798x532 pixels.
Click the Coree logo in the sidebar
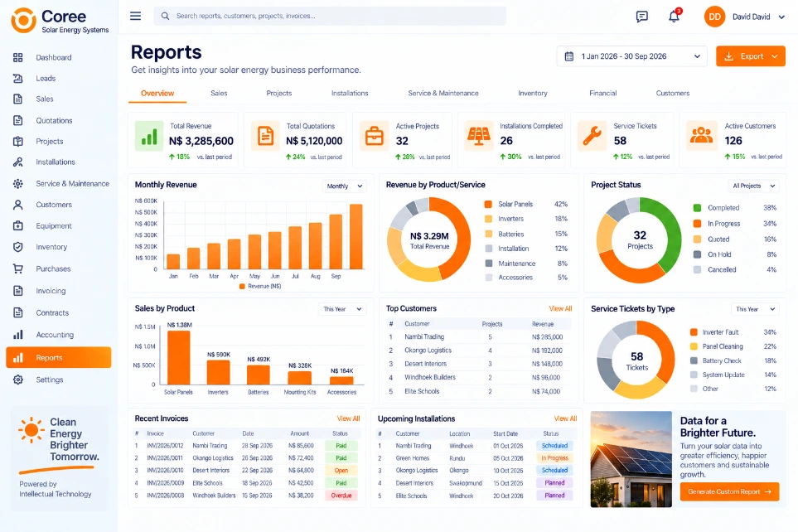click(x=23, y=21)
